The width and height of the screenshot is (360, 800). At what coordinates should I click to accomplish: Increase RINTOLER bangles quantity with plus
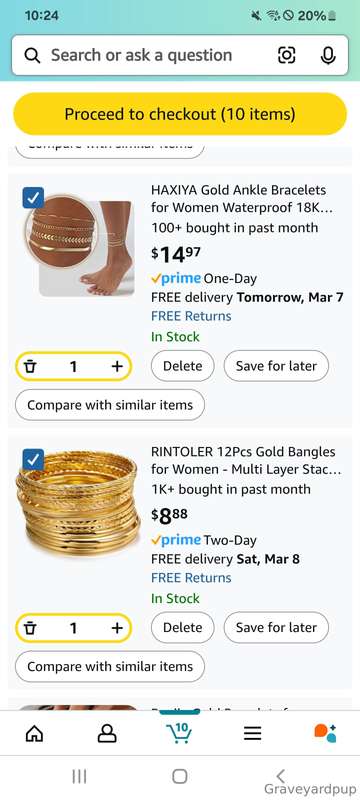(x=117, y=628)
